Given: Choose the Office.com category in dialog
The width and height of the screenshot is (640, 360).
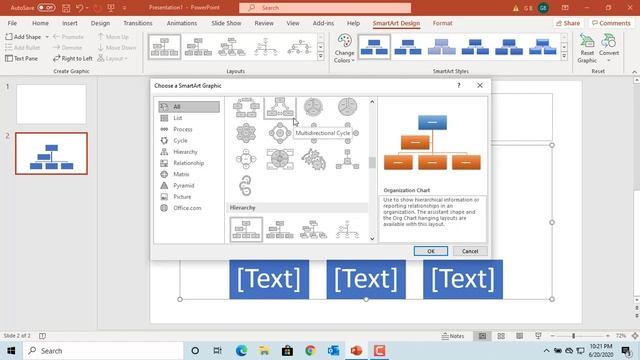Looking at the screenshot, I should click(189, 208).
